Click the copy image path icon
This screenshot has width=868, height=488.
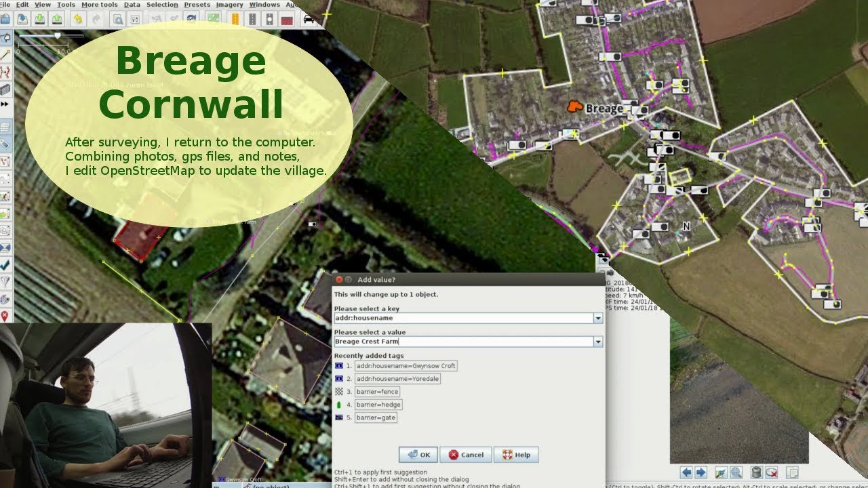(x=791, y=472)
